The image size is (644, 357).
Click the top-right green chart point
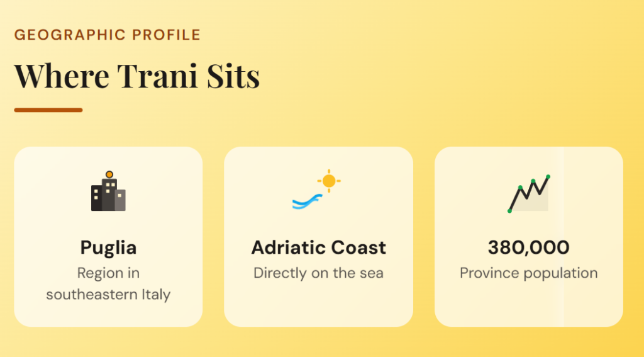point(548,176)
